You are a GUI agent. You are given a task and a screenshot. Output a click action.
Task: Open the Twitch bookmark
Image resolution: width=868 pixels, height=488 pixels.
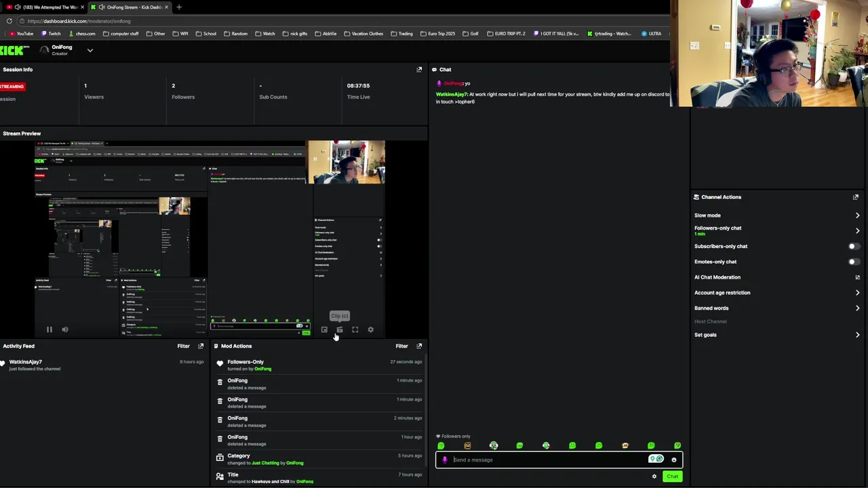click(x=51, y=34)
